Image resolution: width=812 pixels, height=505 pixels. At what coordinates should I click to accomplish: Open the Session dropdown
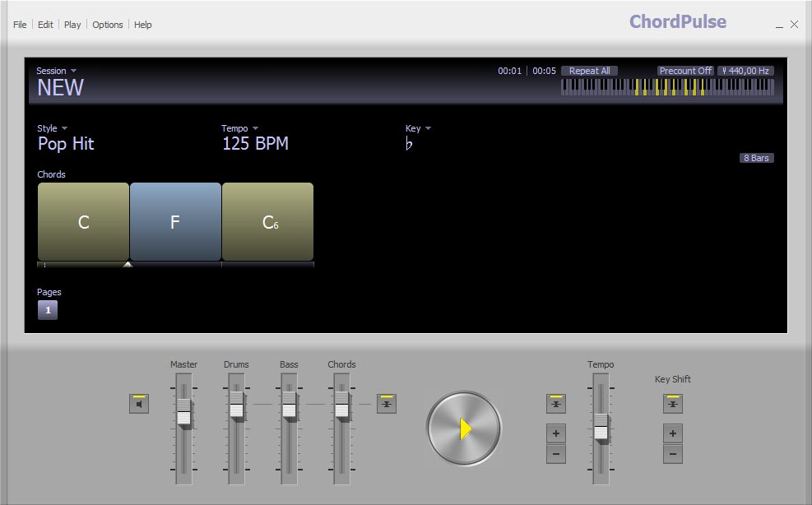point(56,71)
